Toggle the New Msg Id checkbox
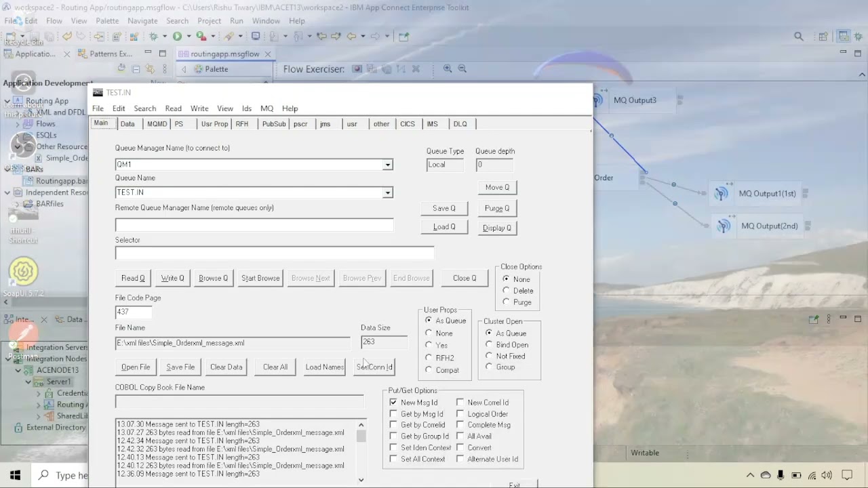 pyautogui.click(x=393, y=403)
